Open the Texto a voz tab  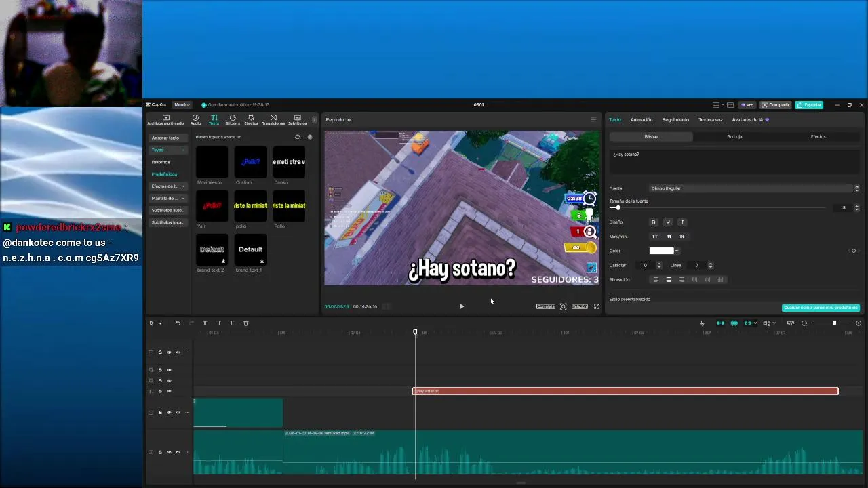711,120
